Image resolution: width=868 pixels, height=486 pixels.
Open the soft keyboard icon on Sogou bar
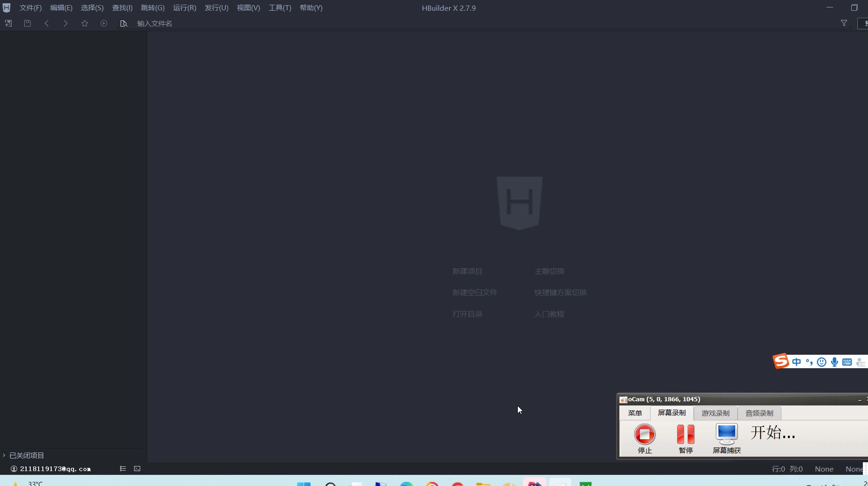847,362
